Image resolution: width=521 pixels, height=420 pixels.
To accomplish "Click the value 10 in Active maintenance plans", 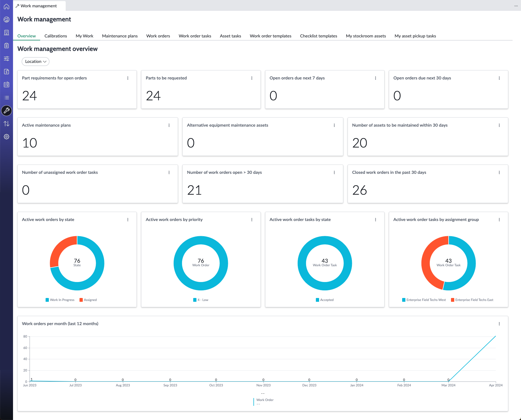I will tap(30, 143).
